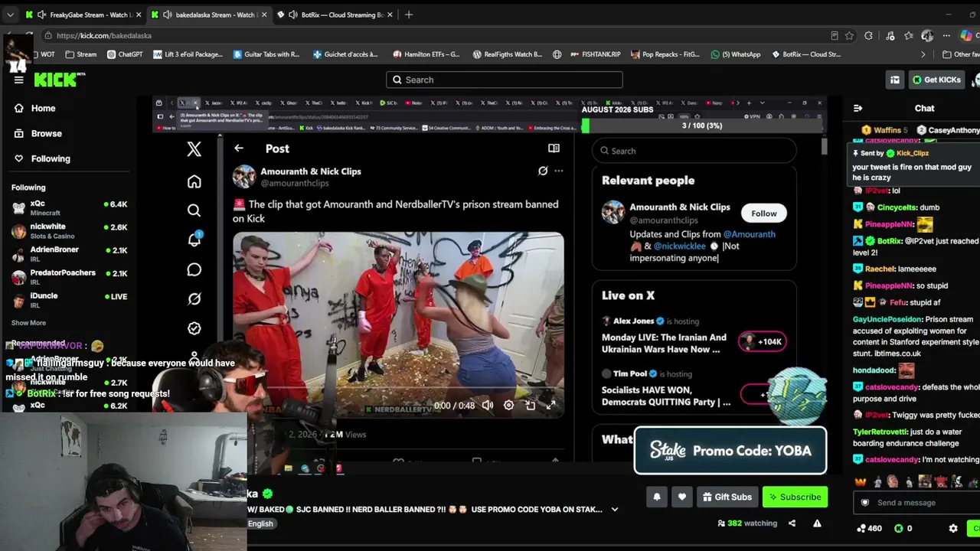Click the green KICKs balance icon
980x551 pixels.
click(898, 528)
